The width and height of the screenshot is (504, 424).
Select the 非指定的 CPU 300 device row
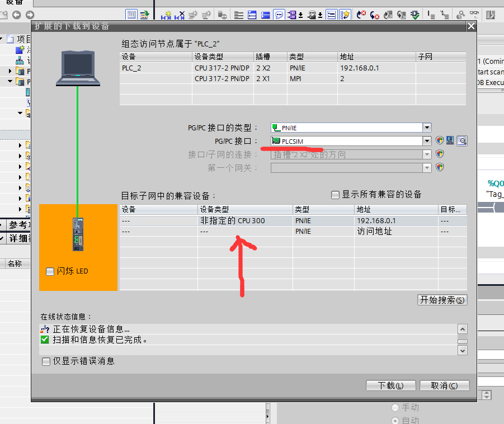click(x=293, y=221)
